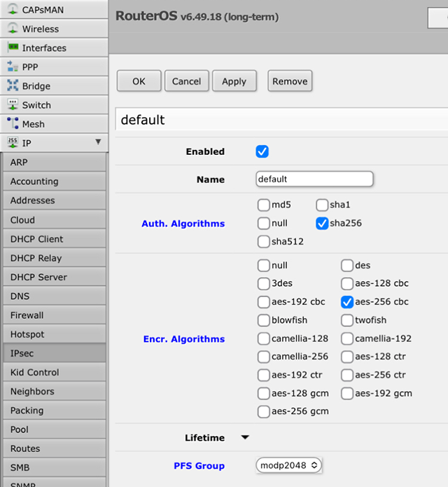Go to Accounting submenu
This screenshot has width=448, height=487.
click(x=55, y=181)
